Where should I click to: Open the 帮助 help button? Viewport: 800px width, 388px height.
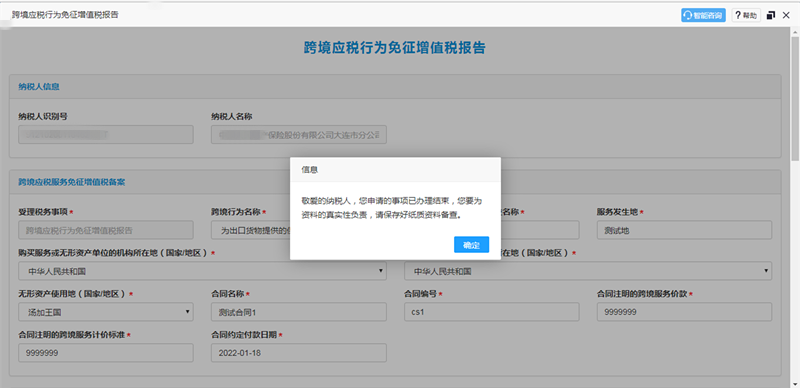tap(746, 15)
